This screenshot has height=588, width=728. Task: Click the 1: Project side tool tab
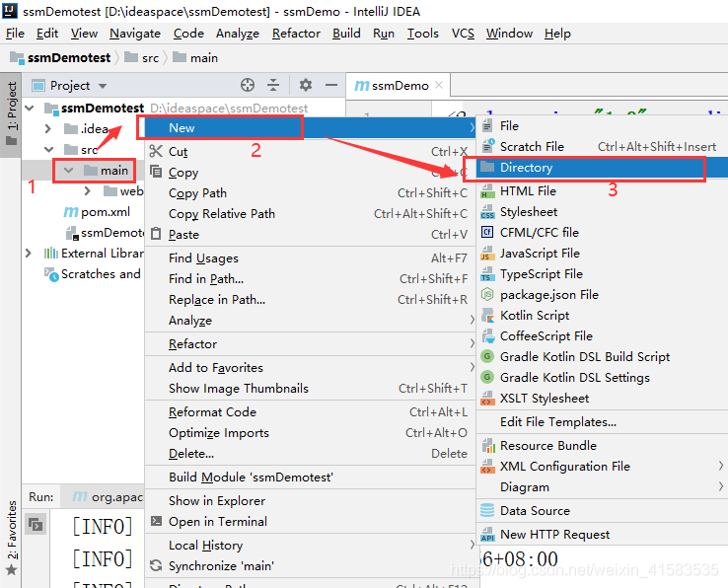pyautogui.click(x=11, y=113)
